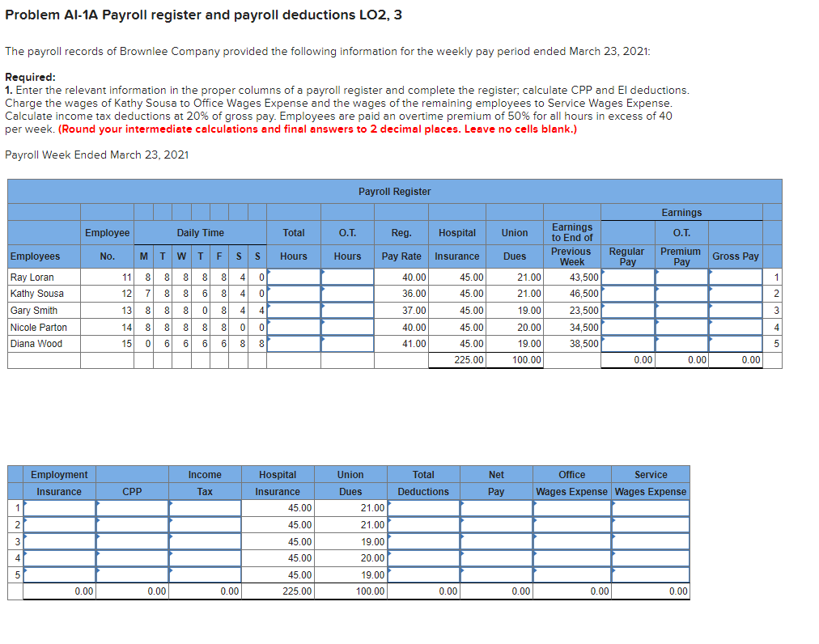Image resolution: width=819 pixels, height=644 pixels.
Task: Select Gross Pay input for Ray Loran
Action: (735, 277)
